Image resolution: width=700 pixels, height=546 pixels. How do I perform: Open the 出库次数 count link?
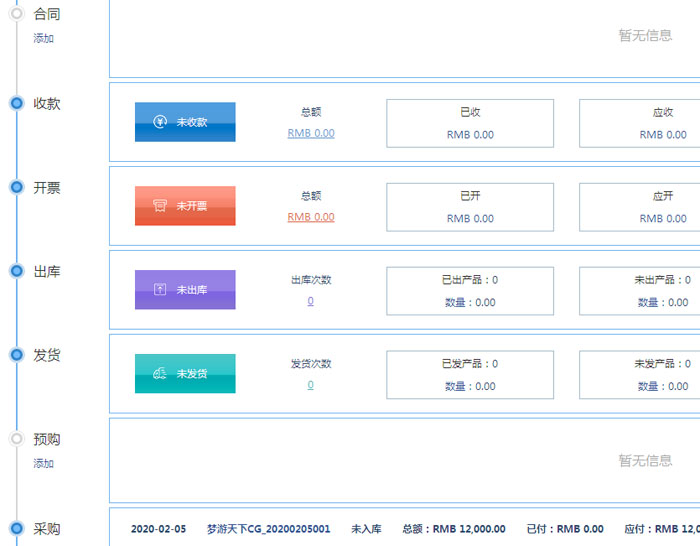pyautogui.click(x=310, y=301)
